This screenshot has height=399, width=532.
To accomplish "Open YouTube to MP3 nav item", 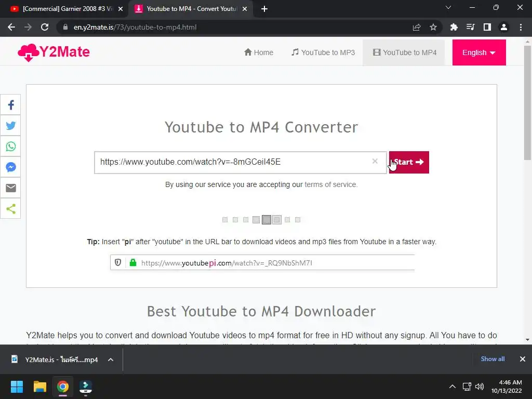I will (x=323, y=52).
